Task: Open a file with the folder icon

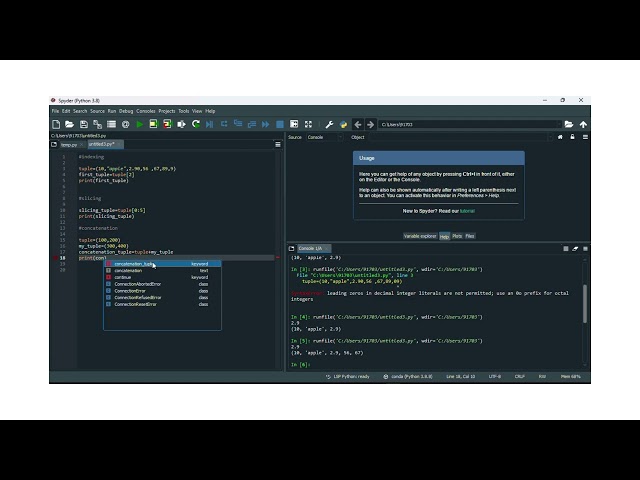Action: (69, 124)
